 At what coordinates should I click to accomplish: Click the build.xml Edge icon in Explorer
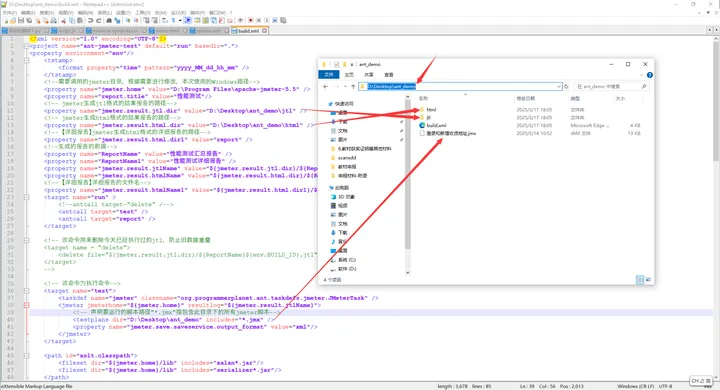(x=422, y=125)
